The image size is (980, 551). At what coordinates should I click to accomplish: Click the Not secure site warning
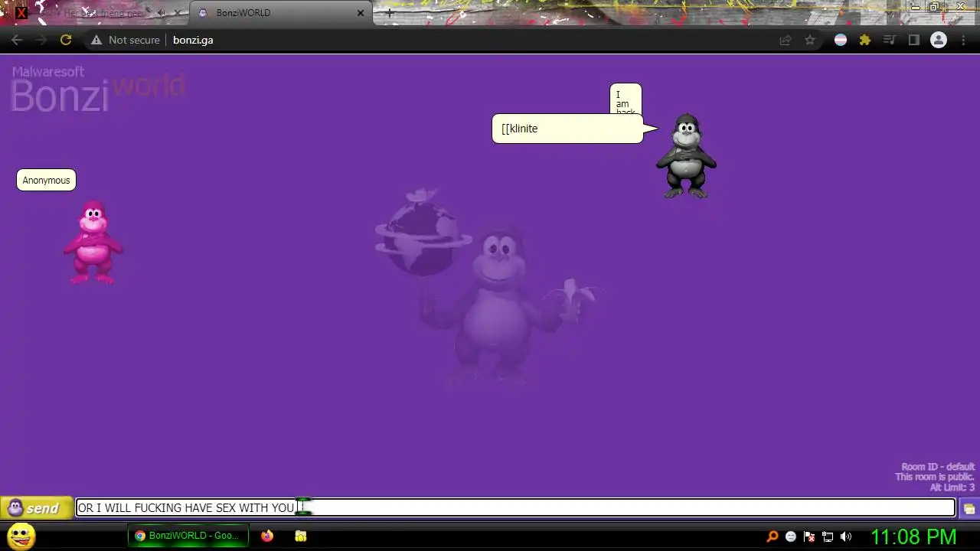126,40
